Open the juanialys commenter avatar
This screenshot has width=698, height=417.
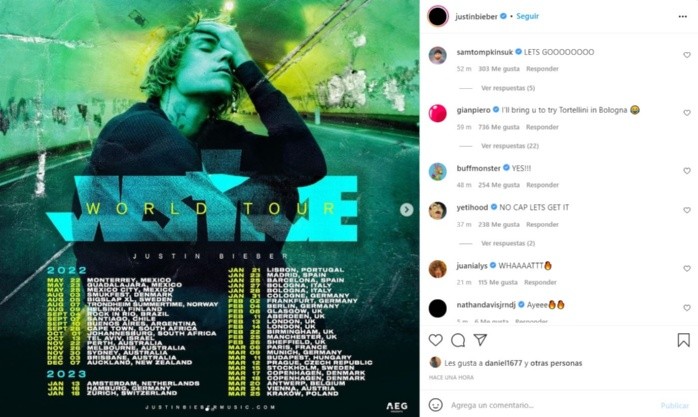(438, 269)
